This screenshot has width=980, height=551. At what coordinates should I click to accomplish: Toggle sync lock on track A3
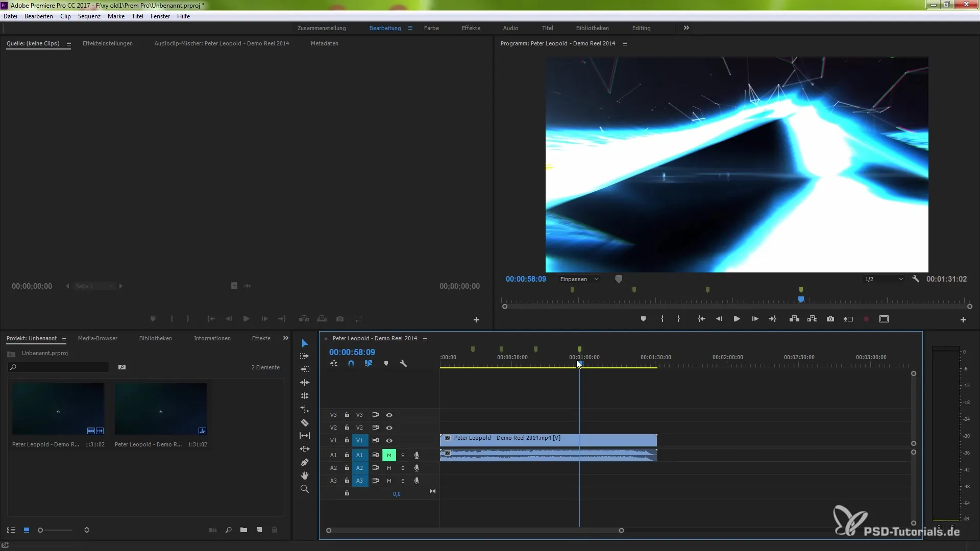[x=375, y=481]
